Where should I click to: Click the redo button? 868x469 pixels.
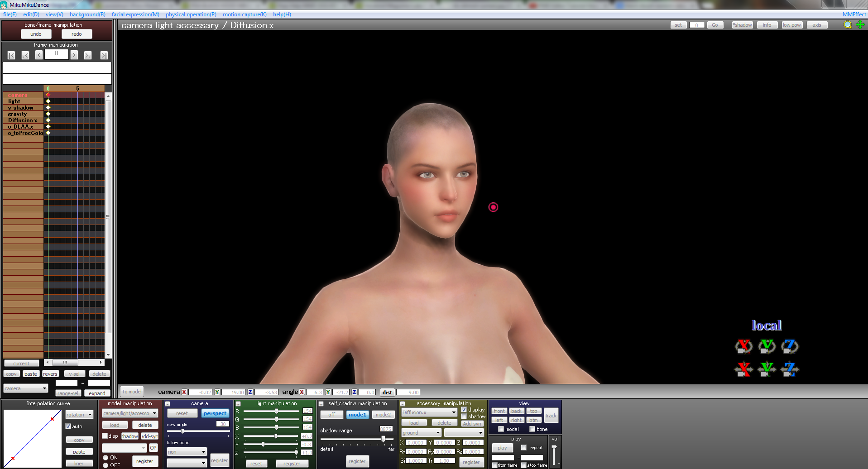77,34
